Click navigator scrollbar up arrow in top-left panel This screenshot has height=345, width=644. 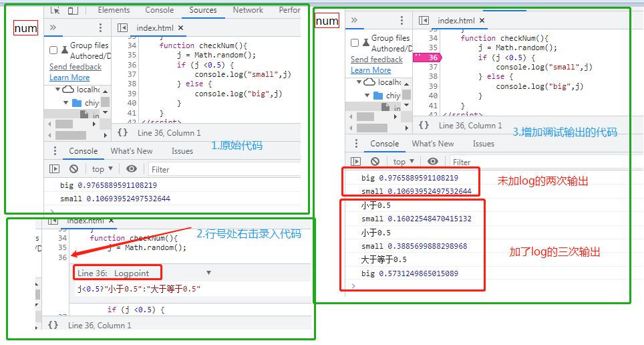(106, 92)
